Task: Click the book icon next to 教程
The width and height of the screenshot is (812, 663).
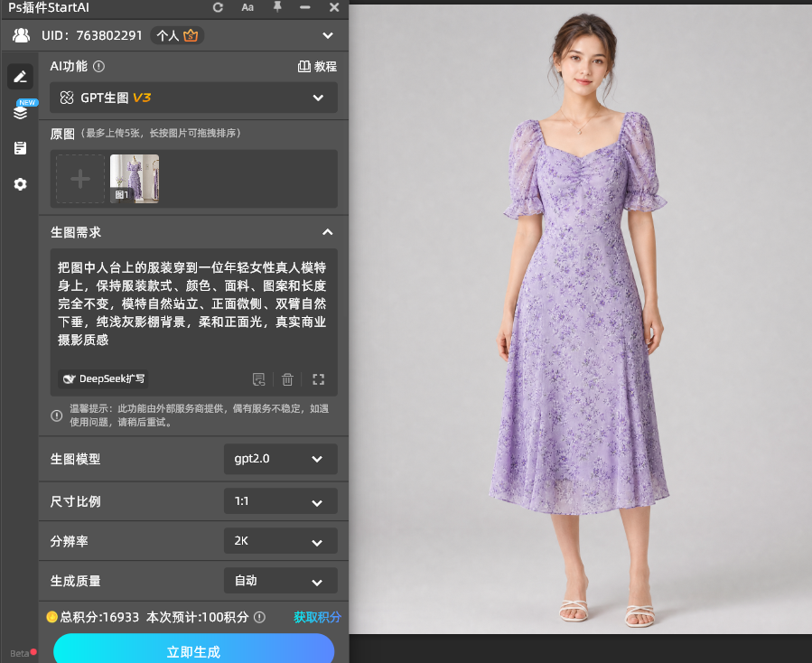Action: tap(304, 66)
